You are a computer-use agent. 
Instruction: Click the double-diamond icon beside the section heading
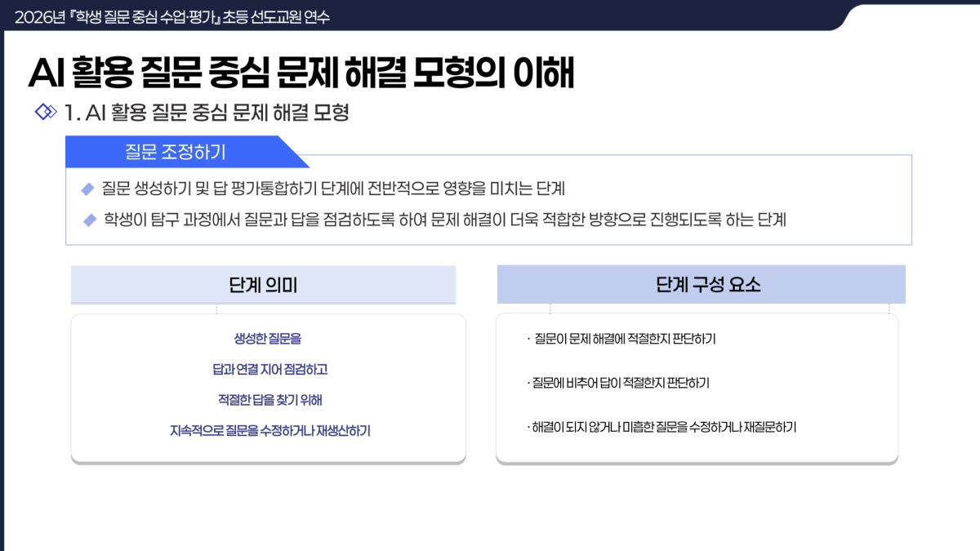pyautogui.click(x=46, y=112)
